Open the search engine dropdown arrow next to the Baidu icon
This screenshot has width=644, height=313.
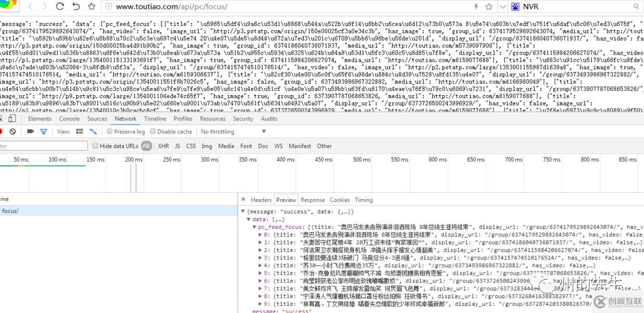503,7
